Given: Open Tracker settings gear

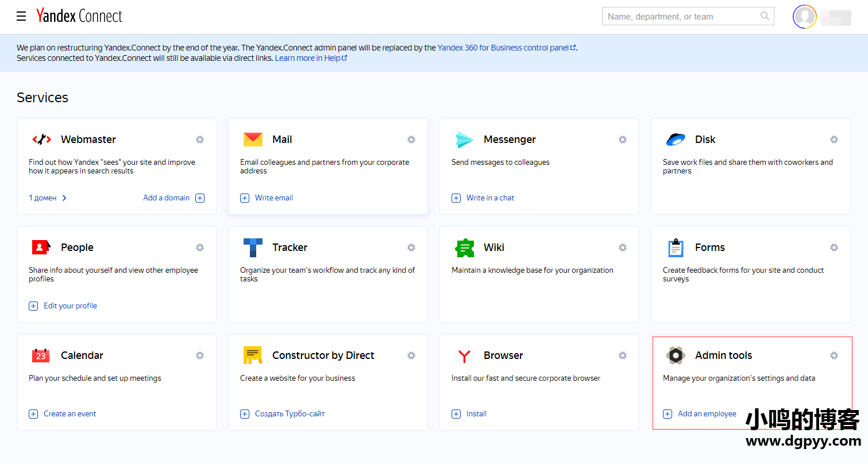Looking at the screenshot, I should (x=411, y=248).
